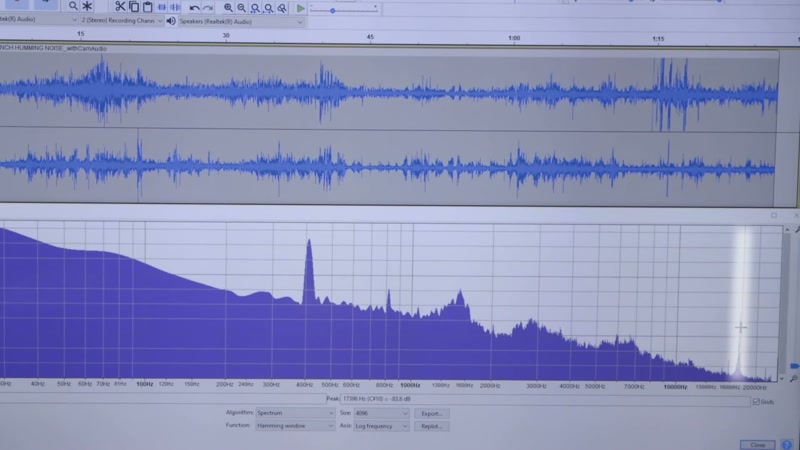Click the 2000Hz frequency axis label
Screen dimensions: 800x450
(x=490, y=386)
